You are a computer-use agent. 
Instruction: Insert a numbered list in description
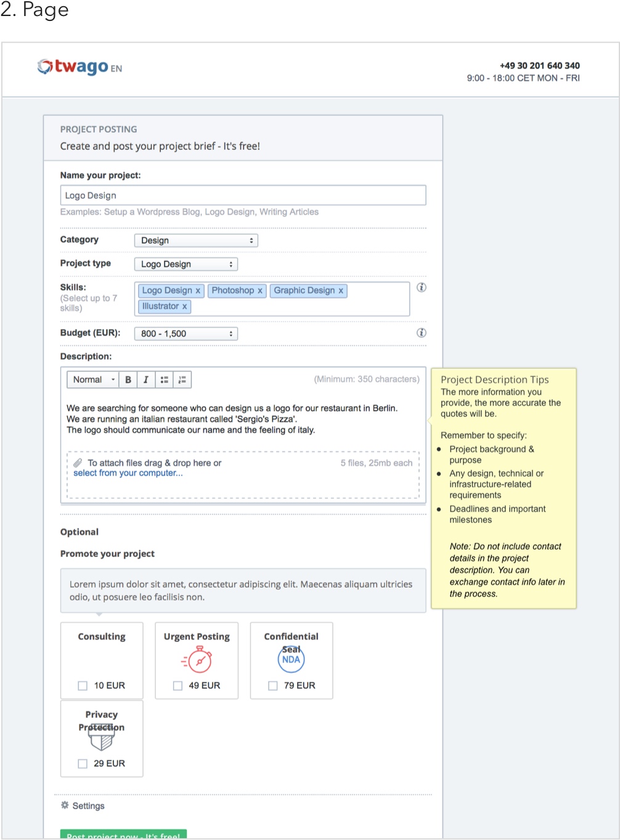182,380
